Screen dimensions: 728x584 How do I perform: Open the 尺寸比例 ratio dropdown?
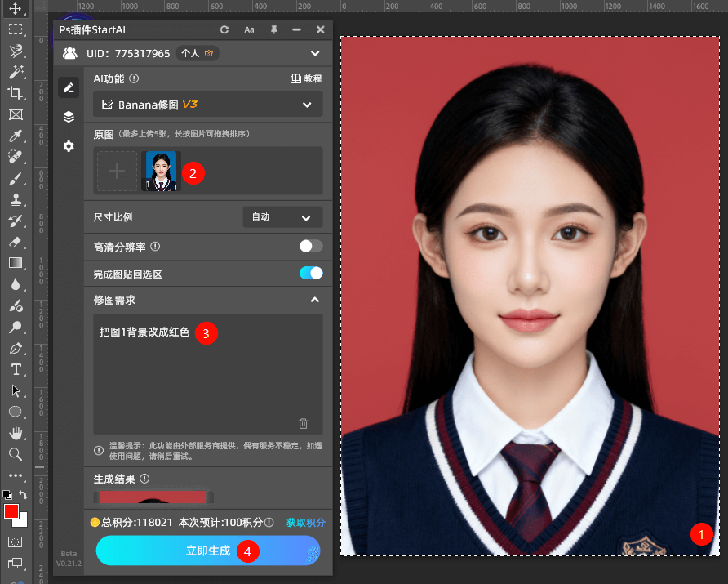pos(282,216)
